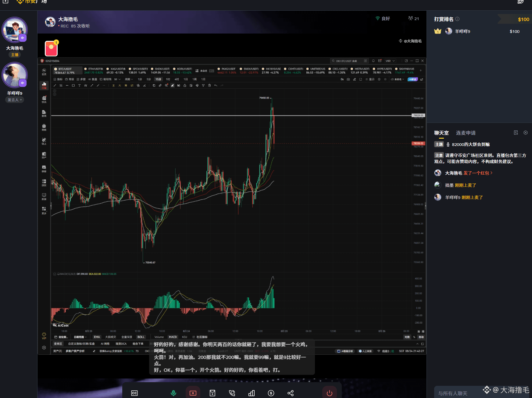This screenshot has width=532, height=398.
Task: Undo the last drawing action
Action: click(216, 86)
